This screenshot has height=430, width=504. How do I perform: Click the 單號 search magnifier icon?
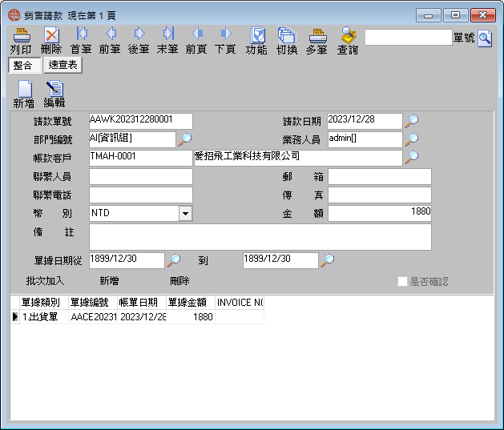(485, 38)
